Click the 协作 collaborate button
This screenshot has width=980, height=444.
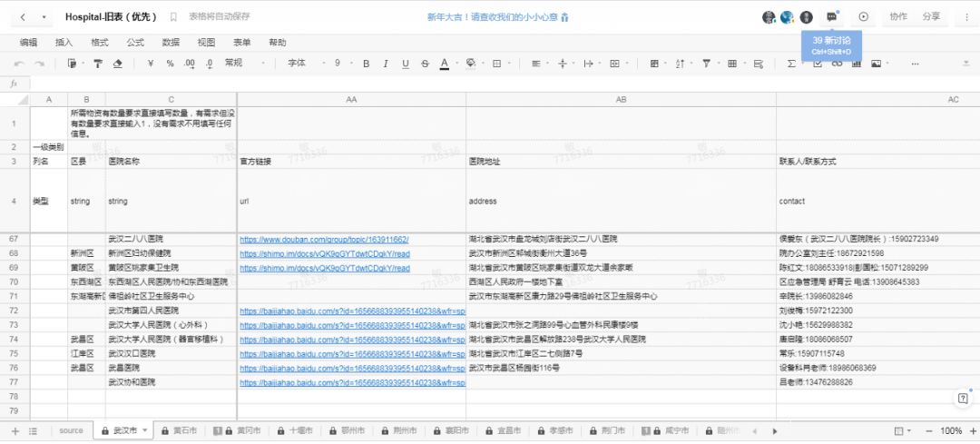pyautogui.click(x=898, y=17)
